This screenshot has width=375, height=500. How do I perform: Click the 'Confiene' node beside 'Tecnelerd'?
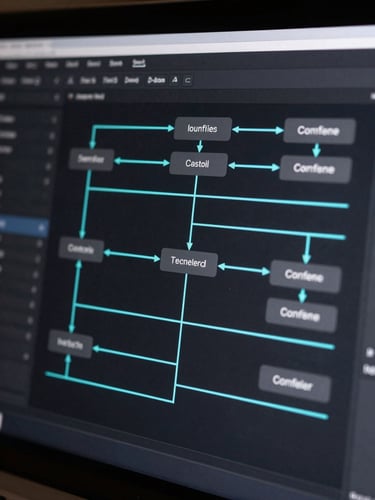(305, 276)
